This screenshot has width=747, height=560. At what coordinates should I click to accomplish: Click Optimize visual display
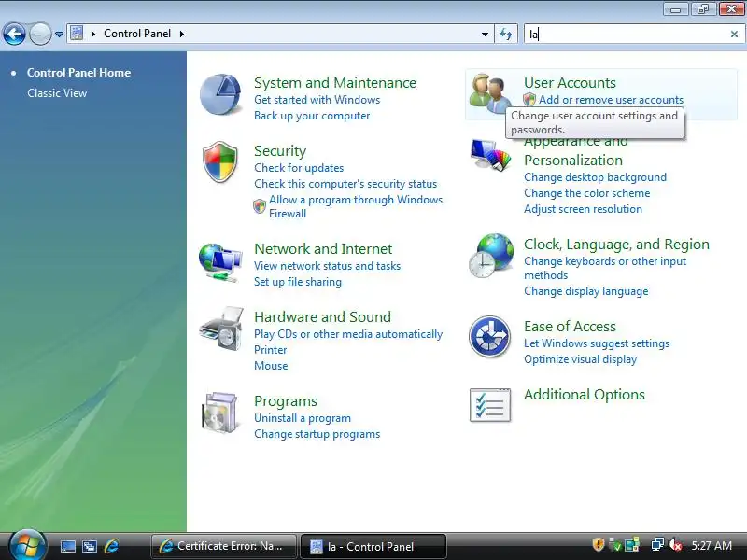point(580,359)
